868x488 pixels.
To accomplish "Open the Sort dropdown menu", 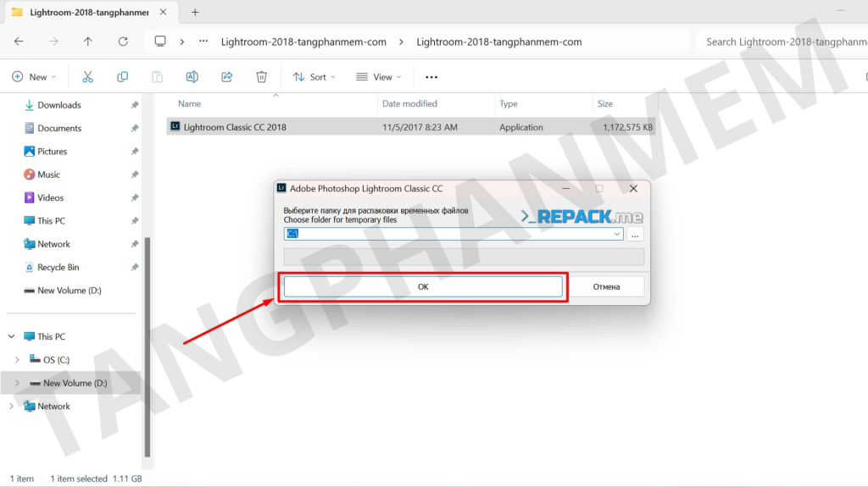I will pos(314,77).
